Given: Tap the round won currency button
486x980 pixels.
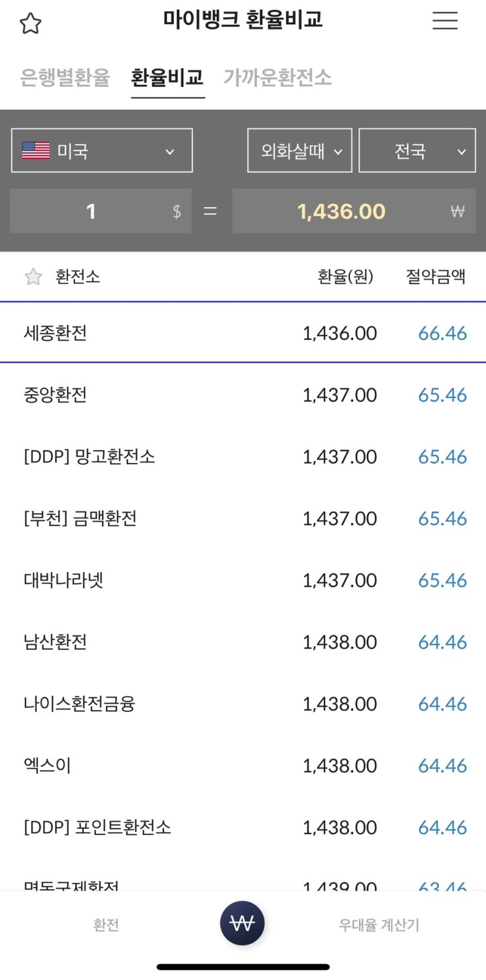Looking at the screenshot, I should click(243, 923).
